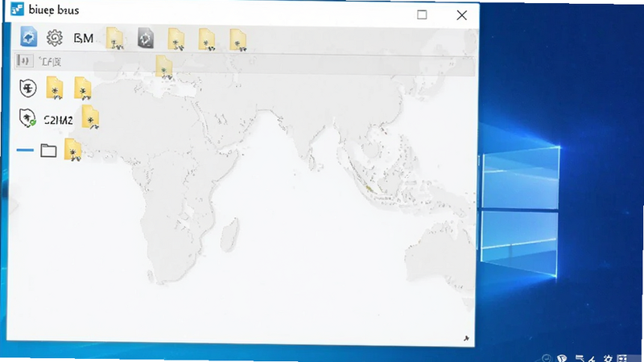Viewport: 644px width, 362px height.
Task: Click the grid panel icon in system tray
Action: pos(622,358)
